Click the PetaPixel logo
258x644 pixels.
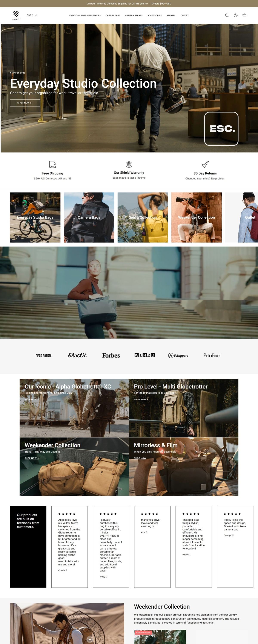(212, 355)
